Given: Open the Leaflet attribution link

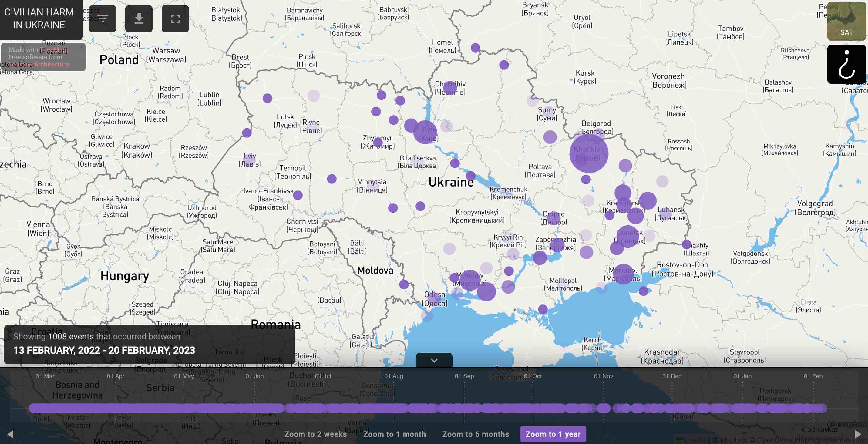Looking at the screenshot, I should pos(695,440).
